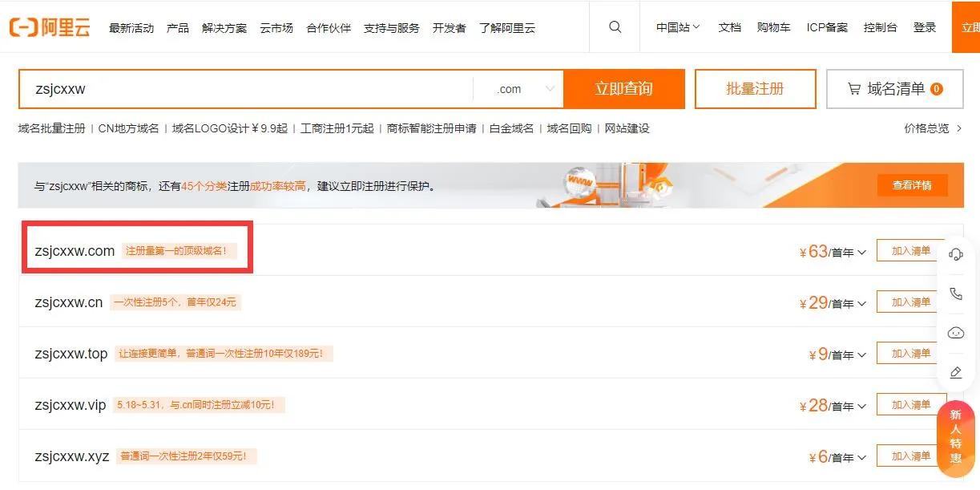Open the 解决方案 menu
The width and height of the screenshot is (980, 490).
click(225, 26)
